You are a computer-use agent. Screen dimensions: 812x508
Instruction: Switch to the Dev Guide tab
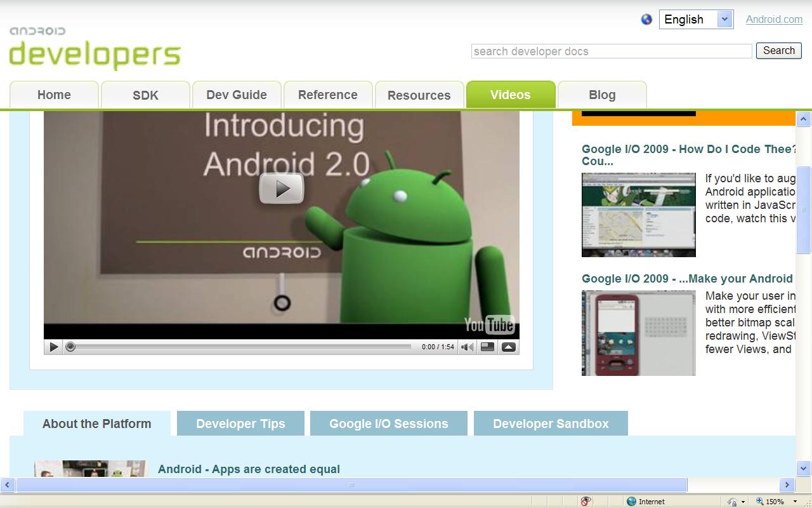pos(237,95)
